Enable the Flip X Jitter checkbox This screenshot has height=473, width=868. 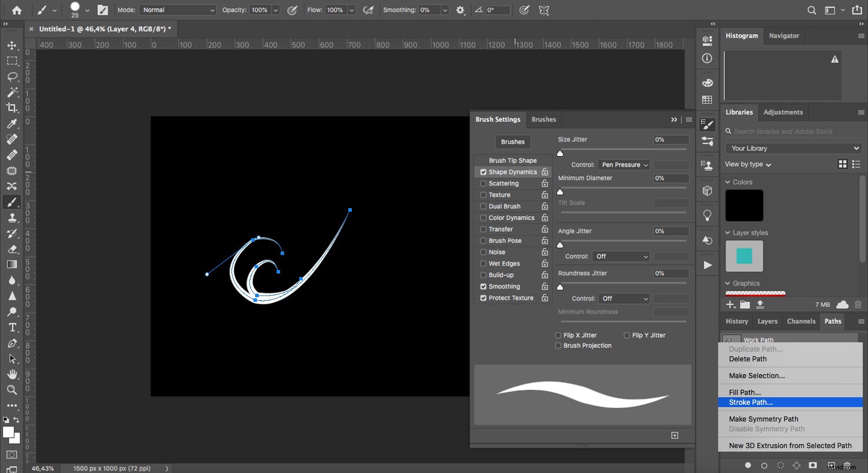[558, 335]
